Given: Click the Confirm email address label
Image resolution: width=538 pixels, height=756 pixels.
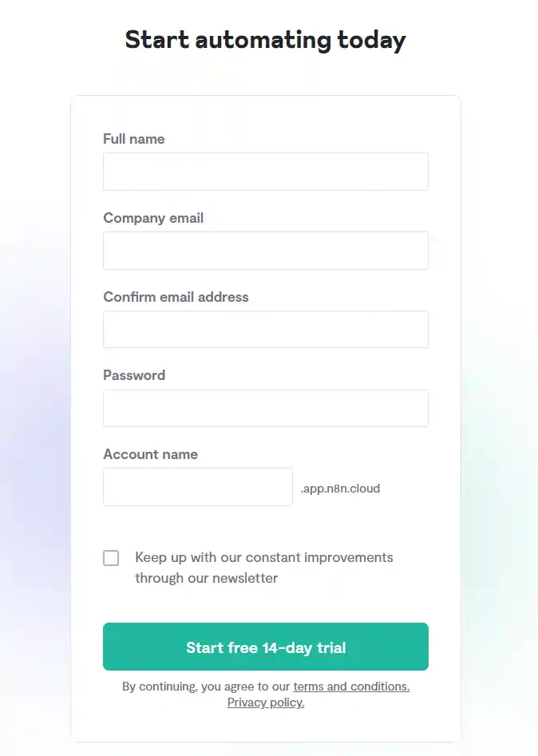Looking at the screenshot, I should point(176,296).
